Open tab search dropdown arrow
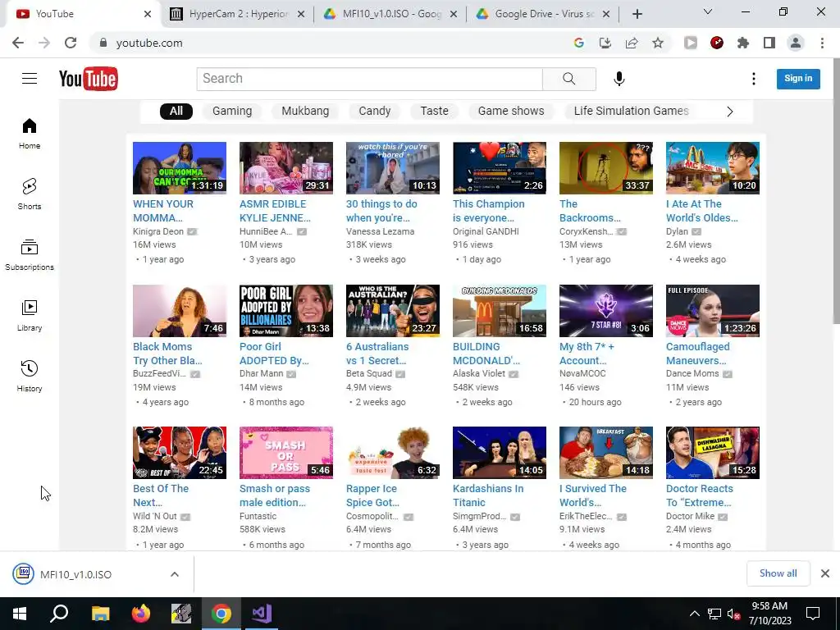This screenshot has width=840, height=630. pos(708,11)
